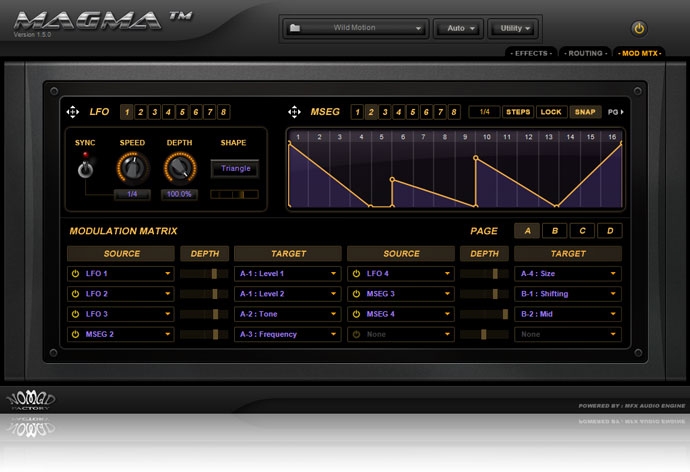Image resolution: width=690 pixels, height=472 pixels.
Task: Click the MSEG move/drag arrows icon
Action: pos(294,112)
